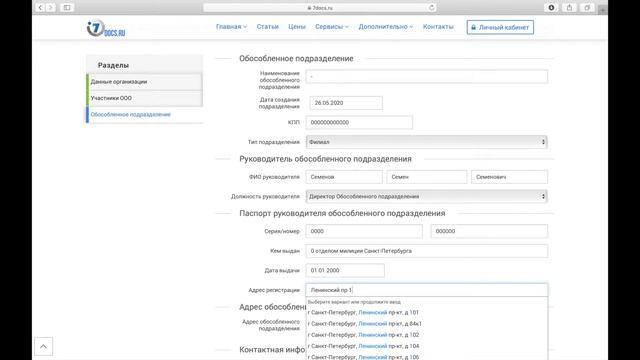The height and width of the screenshot is (360, 640).
Task: Click the passport number field 000000
Action: [x=489, y=231]
